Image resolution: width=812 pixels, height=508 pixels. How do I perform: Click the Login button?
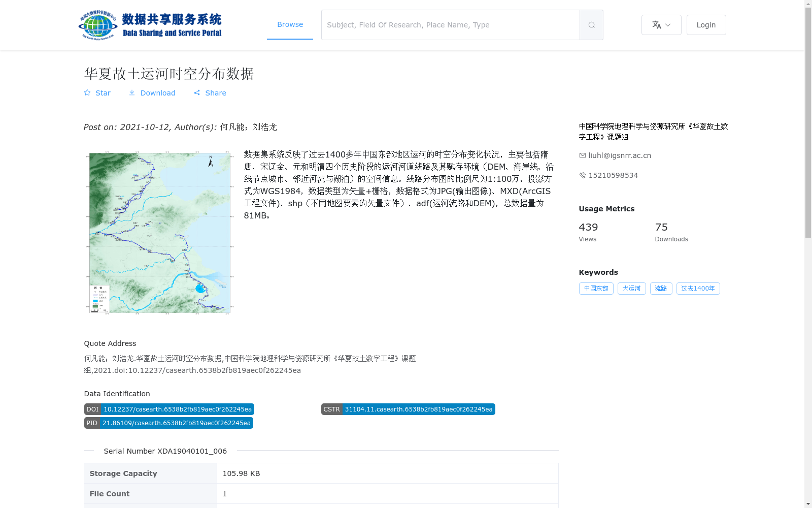[x=706, y=25]
